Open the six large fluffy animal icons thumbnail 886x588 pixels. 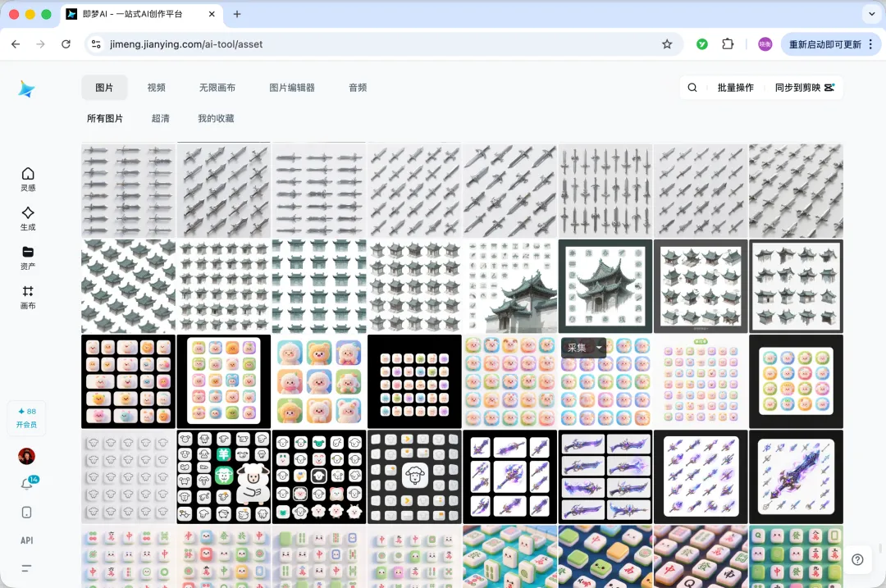tap(319, 381)
